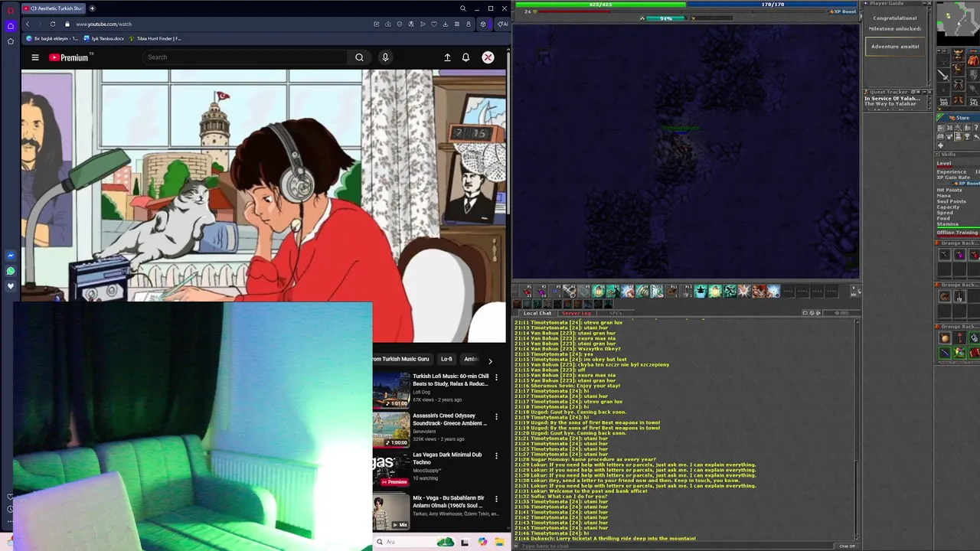Click the Stamina skill row
Screen dimensions: 980x551
point(957,224)
